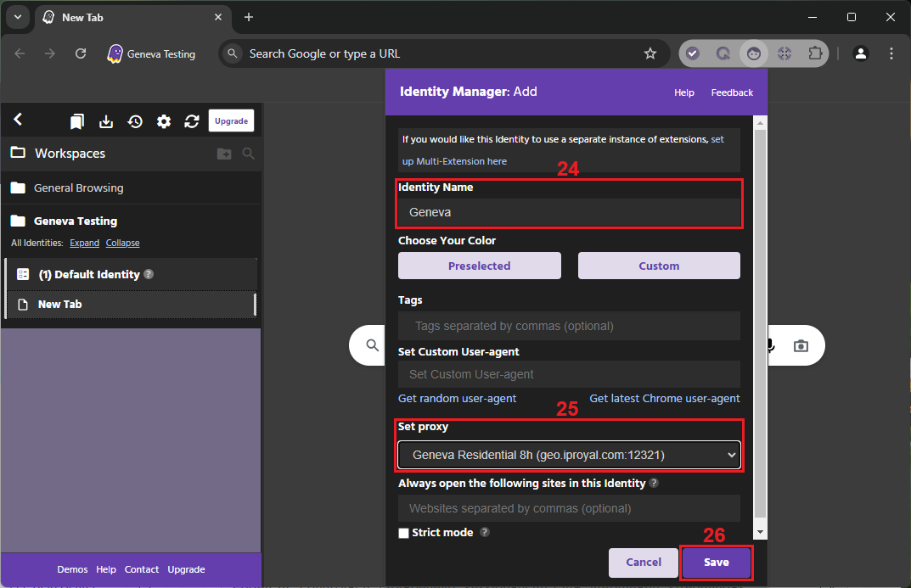
Task: Click the download/import icon in sidebar toolbar
Action: click(x=106, y=121)
